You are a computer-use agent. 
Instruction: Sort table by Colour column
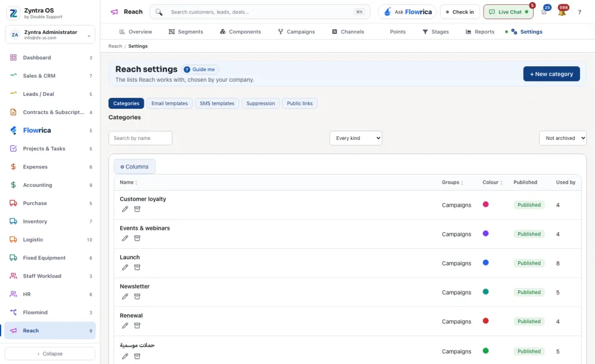[x=492, y=183]
